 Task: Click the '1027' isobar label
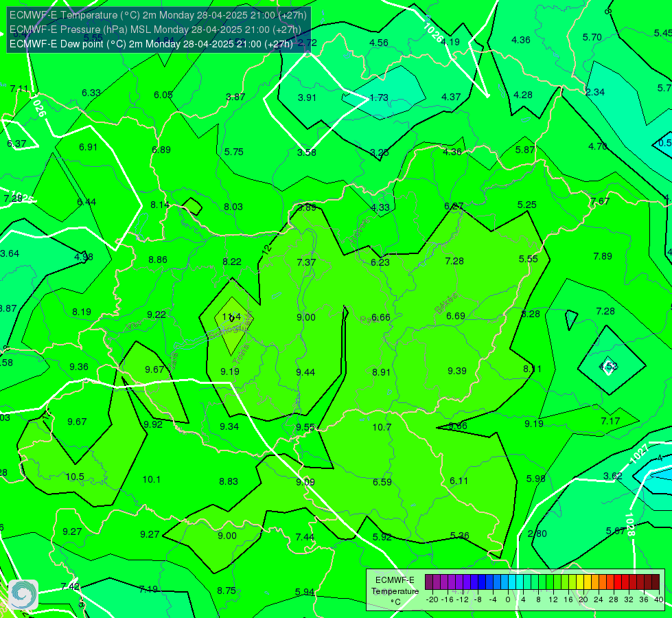click(x=638, y=454)
